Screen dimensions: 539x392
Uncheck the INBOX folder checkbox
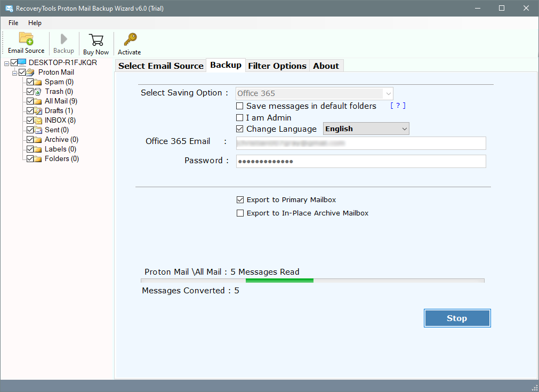pyautogui.click(x=30, y=121)
